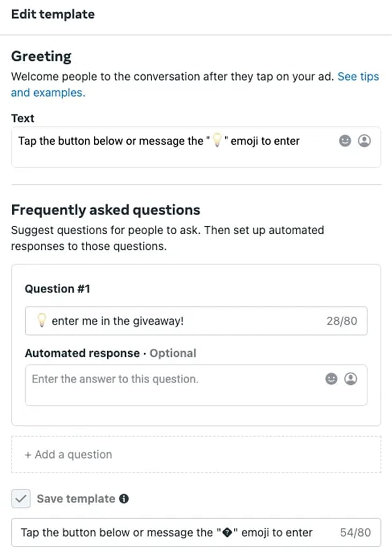This screenshot has width=392, height=556.
Task: Open emoji picker in Automated response field
Action: (332, 379)
